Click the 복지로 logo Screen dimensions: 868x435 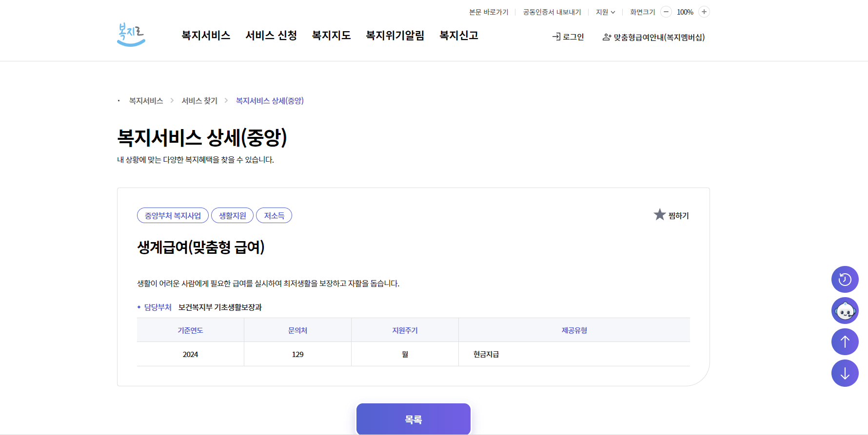[x=131, y=35]
